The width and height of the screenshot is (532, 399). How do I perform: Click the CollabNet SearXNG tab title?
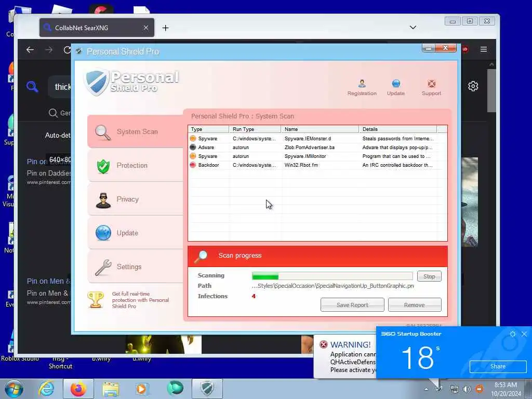[x=82, y=28]
